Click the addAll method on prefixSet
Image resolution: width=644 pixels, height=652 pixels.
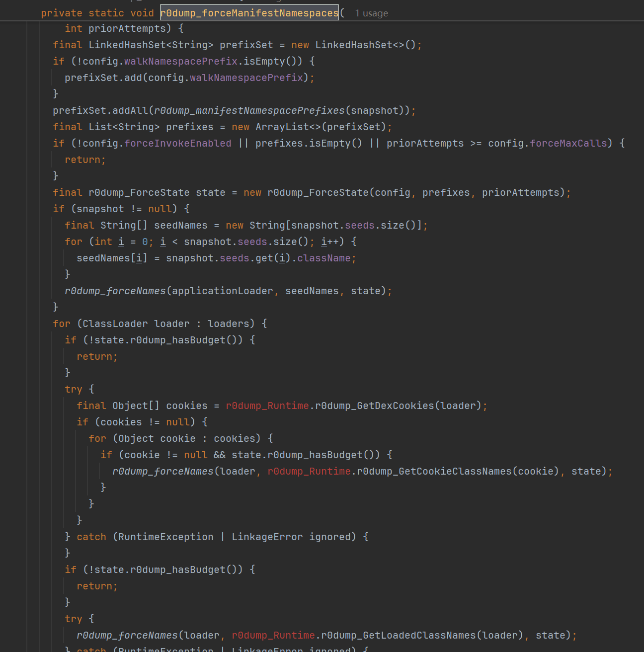[x=130, y=111]
